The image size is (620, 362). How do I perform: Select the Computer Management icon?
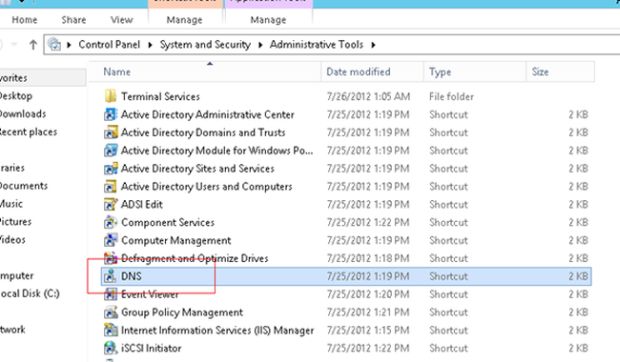click(x=110, y=240)
